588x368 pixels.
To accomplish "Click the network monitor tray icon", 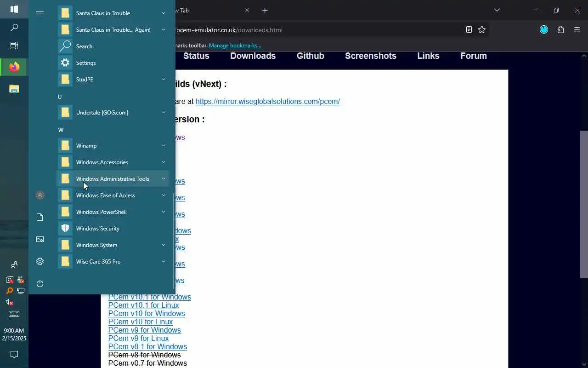I will (21, 291).
